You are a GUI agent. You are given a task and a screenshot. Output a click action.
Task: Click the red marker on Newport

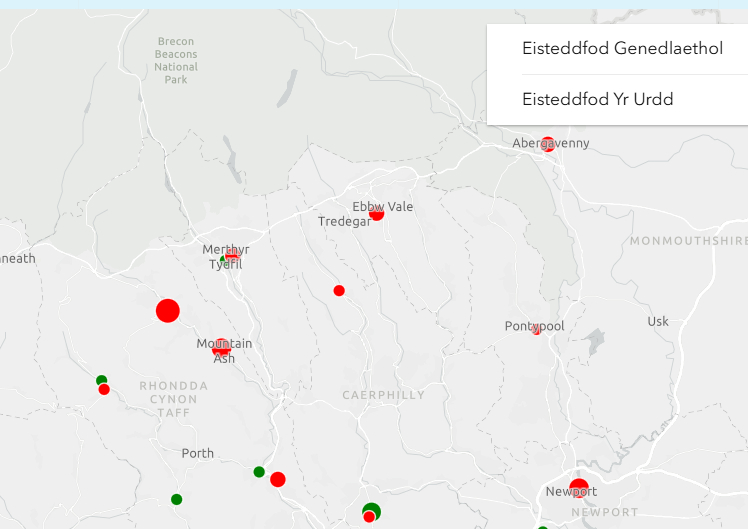(x=579, y=488)
